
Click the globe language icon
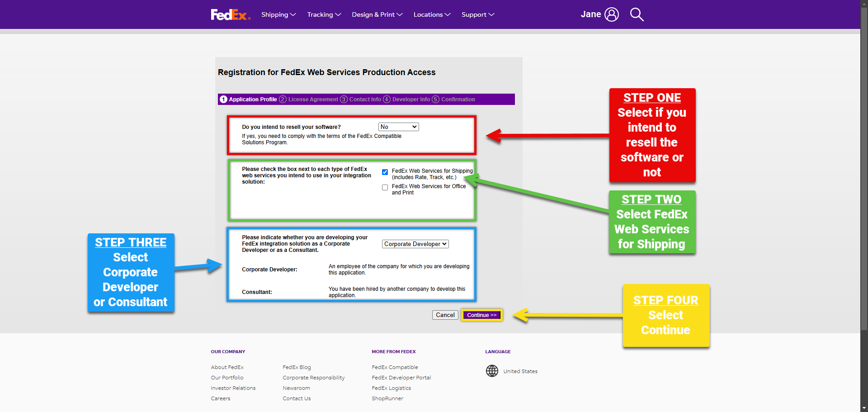pyautogui.click(x=492, y=371)
